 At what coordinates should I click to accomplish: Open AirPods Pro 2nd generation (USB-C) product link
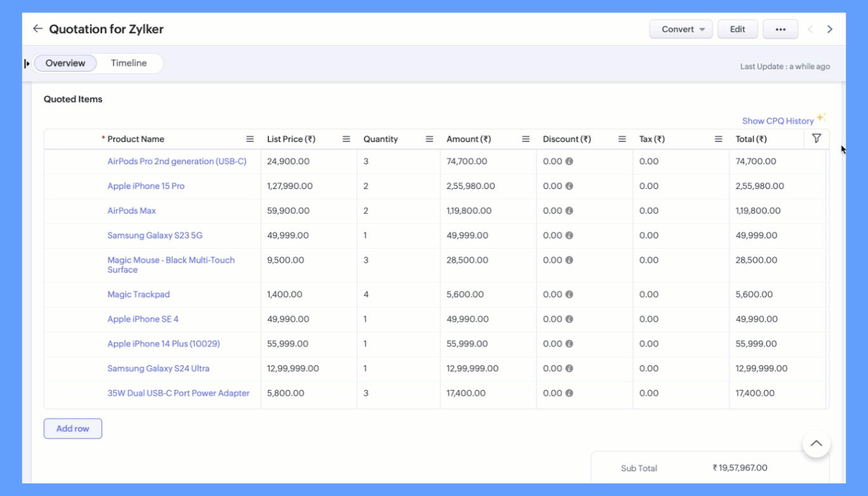(x=177, y=161)
